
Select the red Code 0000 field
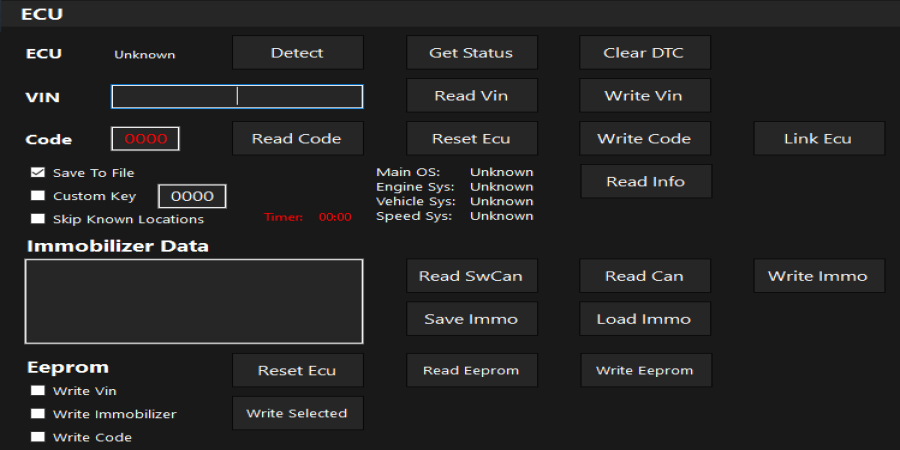pyautogui.click(x=145, y=139)
